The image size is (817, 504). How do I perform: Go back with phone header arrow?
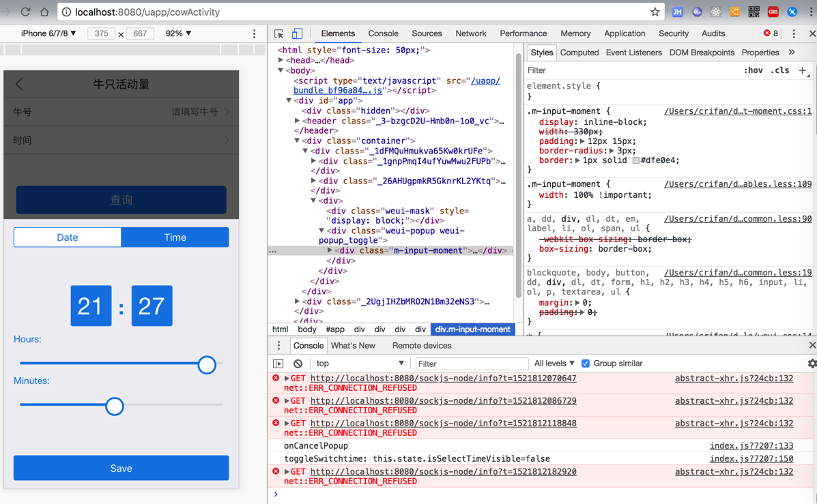coord(19,84)
